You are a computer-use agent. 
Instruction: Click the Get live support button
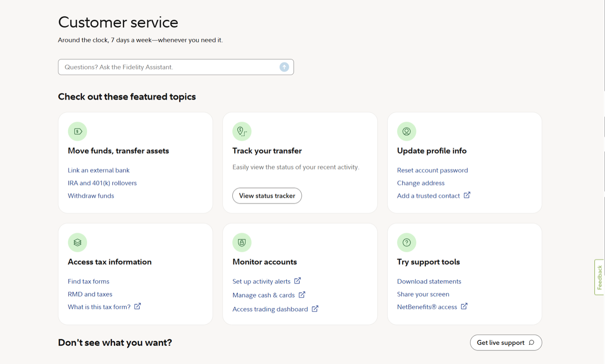pyautogui.click(x=506, y=343)
